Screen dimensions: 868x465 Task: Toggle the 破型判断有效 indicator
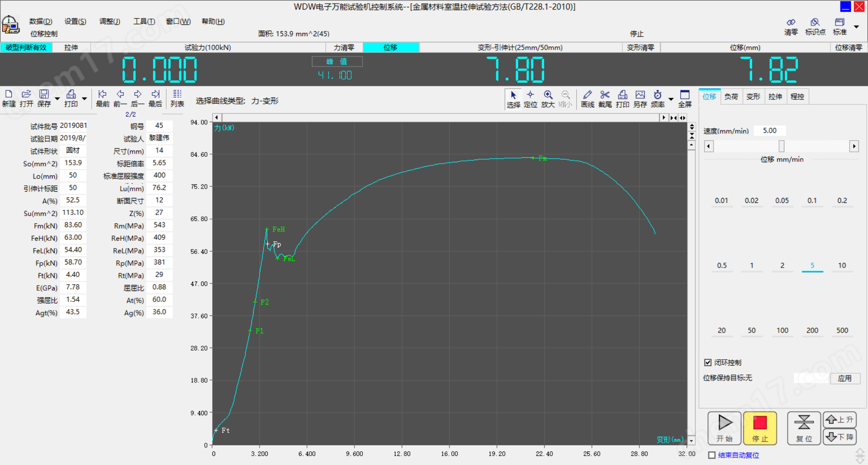(26, 47)
